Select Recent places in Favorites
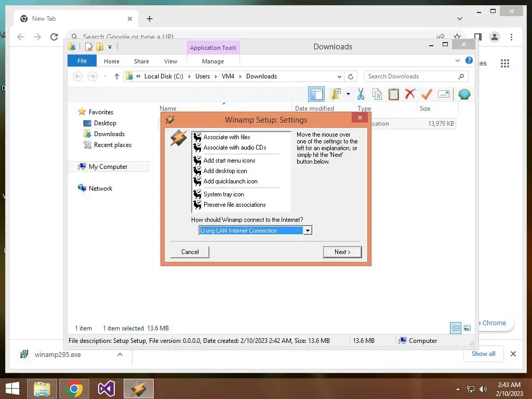 tap(112, 145)
